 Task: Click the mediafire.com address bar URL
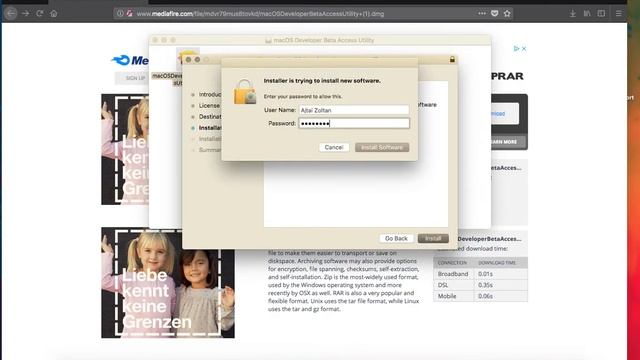(260, 14)
